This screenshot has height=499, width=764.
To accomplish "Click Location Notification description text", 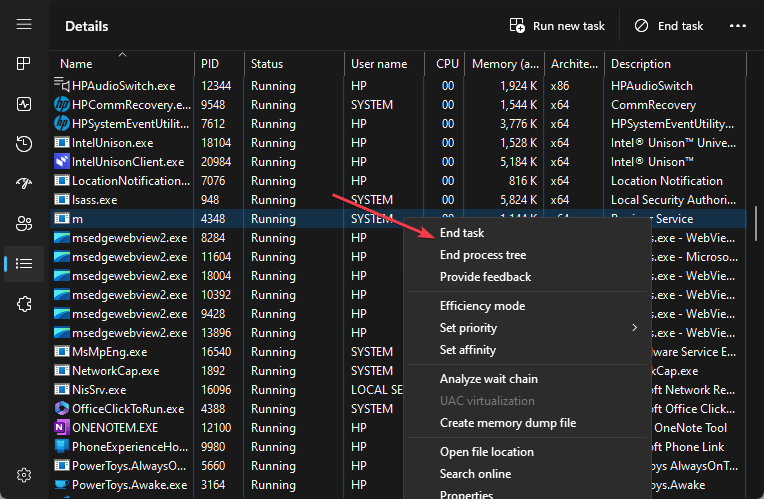I will 667,181.
